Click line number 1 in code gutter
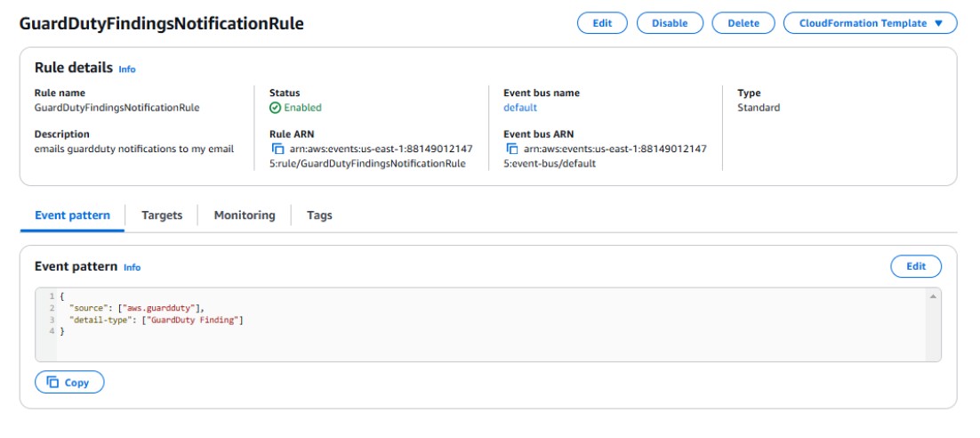The width and height of the screenshot is (980, 438). tap(52, 296)
